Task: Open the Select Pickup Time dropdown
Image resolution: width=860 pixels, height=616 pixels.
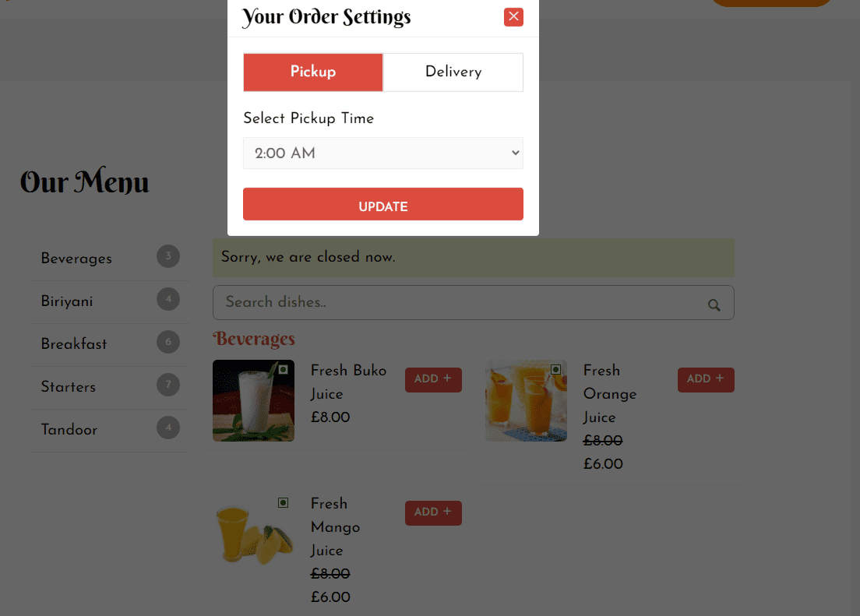Action: click(382, 153)
